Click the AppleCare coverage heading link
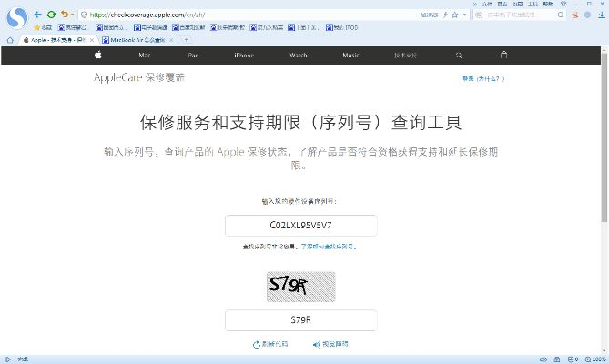The width and height of the screenshot is (609, 364). 139,77
